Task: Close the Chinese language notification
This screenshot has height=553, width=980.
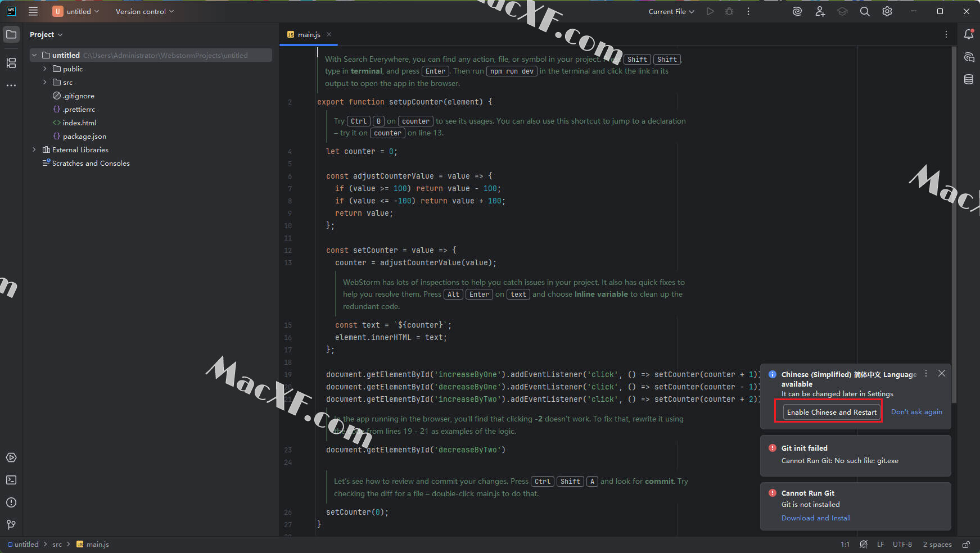Action: (942, 373)
